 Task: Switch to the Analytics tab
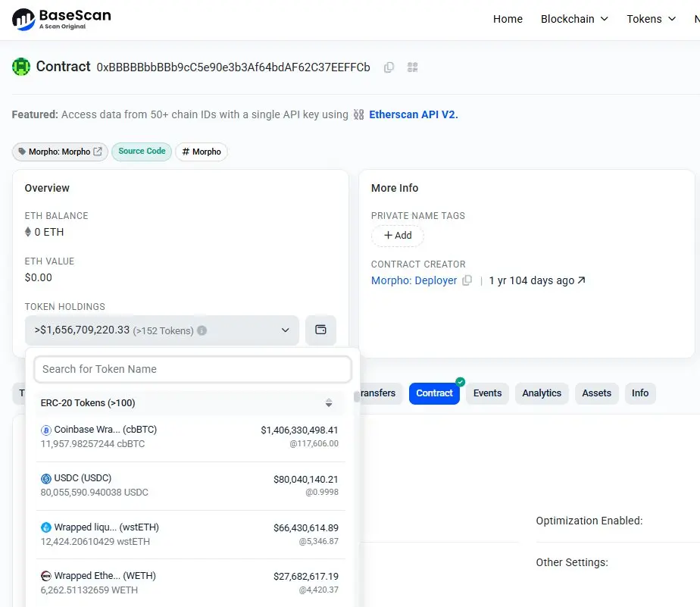[542, 393]
